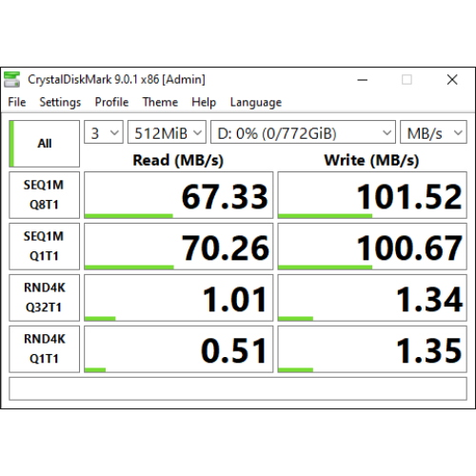Open the Profile menu

pos(111,102)
